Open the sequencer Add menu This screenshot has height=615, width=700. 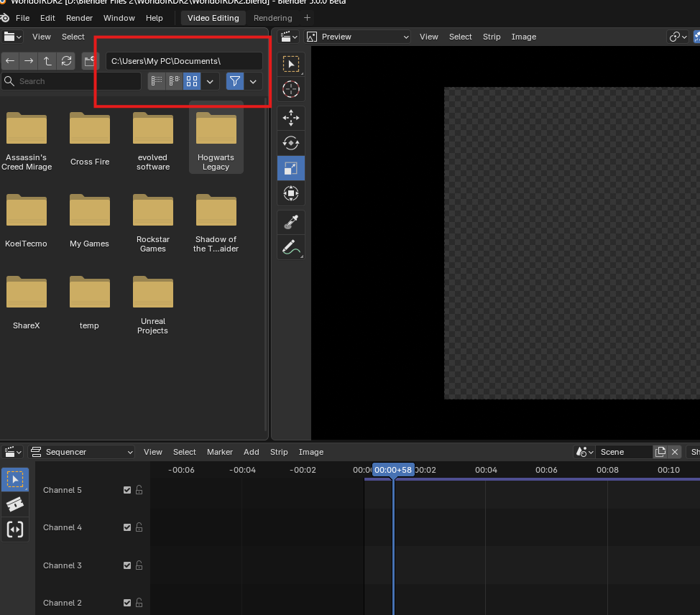(x=252, y=452)
